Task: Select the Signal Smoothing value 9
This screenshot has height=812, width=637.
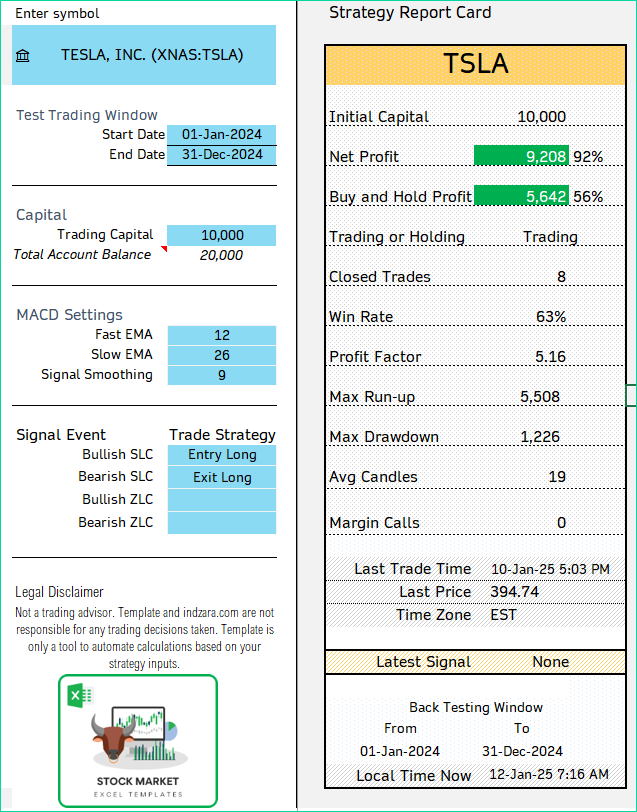Action: pyautogui.click(x=222, y=375)
